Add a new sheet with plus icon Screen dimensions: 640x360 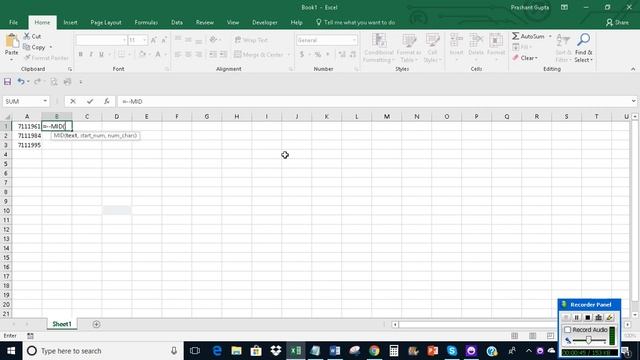point(96,324)
